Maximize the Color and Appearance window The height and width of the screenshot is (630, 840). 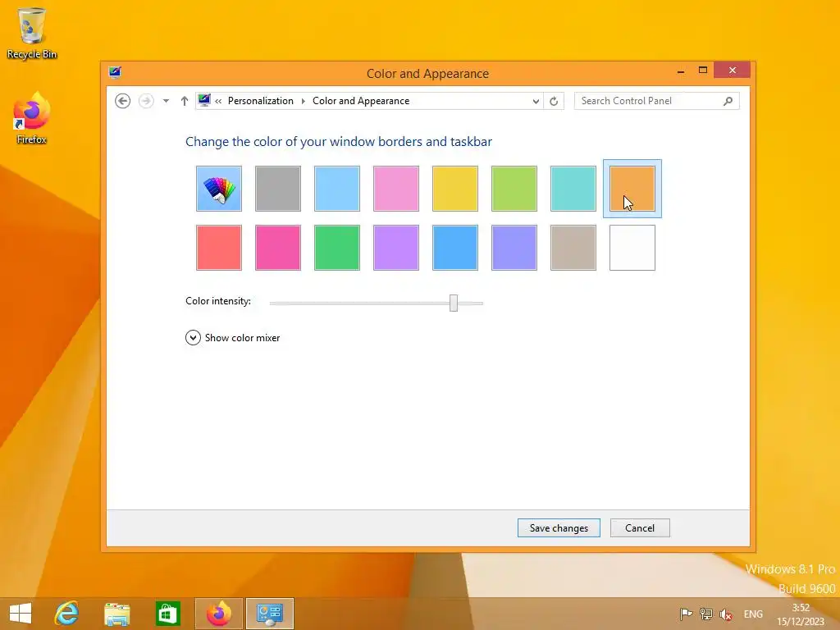click(703, 71)
